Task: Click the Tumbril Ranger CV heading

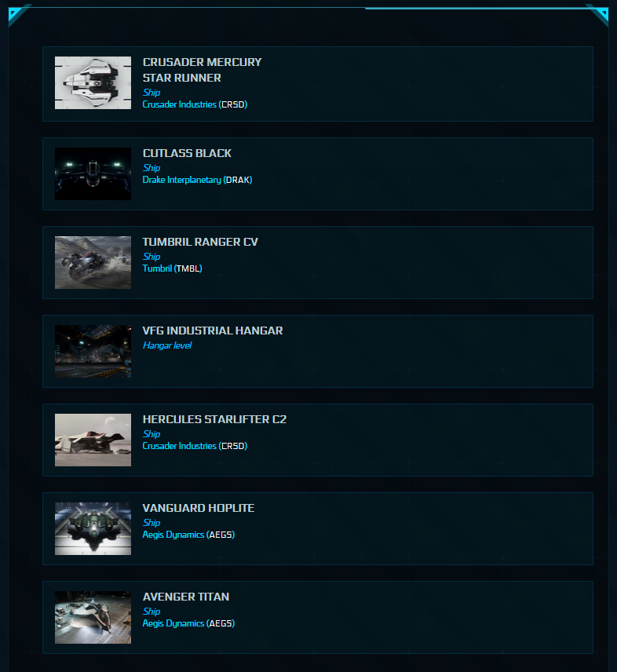Action: point(200,242)
